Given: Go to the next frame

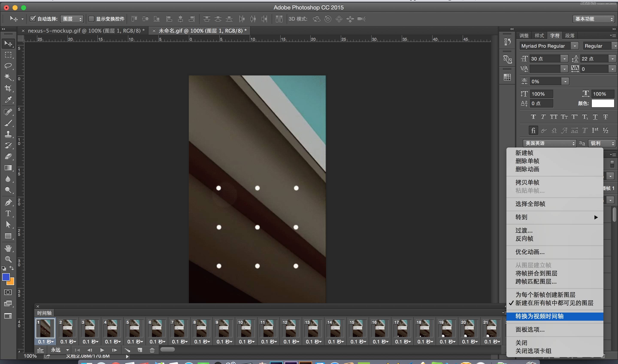Looking at the screenshot, I should [x=114, y=350].
